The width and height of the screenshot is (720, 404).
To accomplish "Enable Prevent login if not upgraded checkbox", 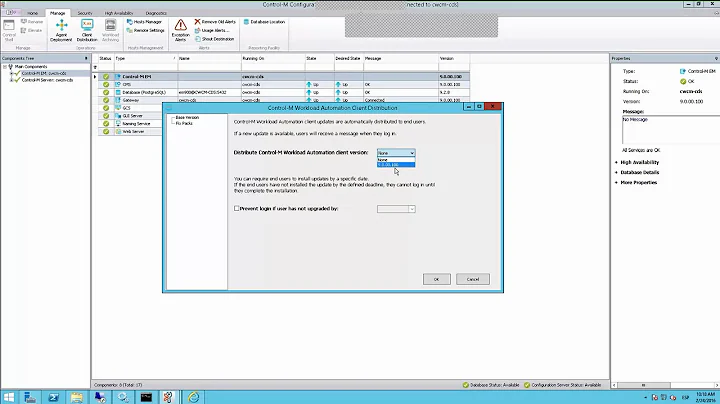I will (x=236, y=208).
